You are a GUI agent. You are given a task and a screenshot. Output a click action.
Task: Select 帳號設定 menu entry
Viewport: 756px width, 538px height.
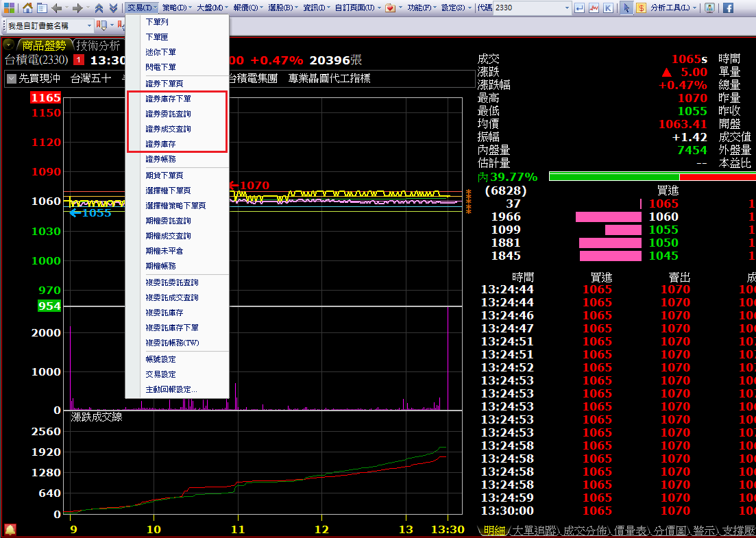pyautogui.click(x=160, y=359)
